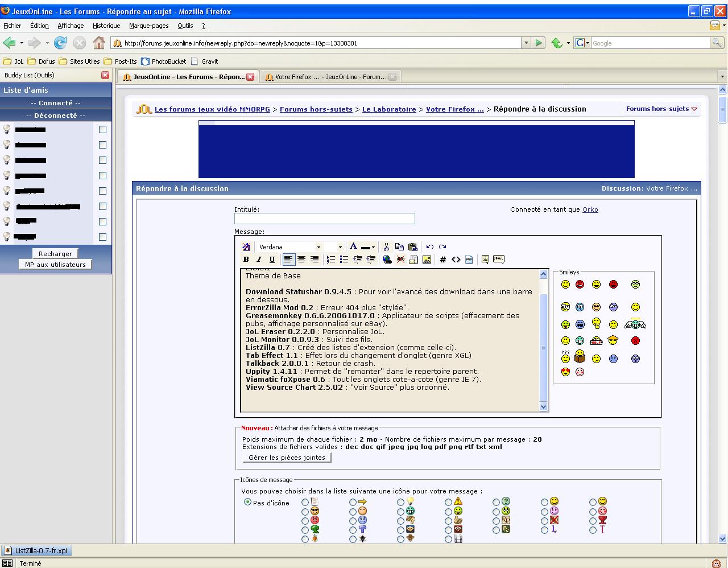This screenshot has height=568, width=728.
Task: Open the URL history dropdown arrow
Action: tap(526, 43)
